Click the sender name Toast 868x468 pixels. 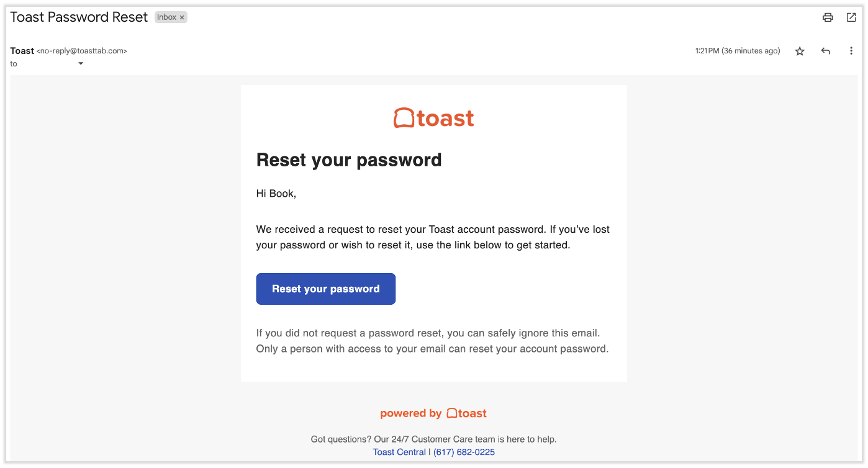(22, 50)
